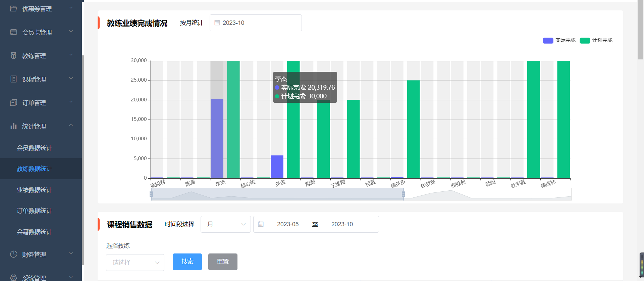Click the 课程管理 notebook icon
644x281 pixels.
[13, 79]
